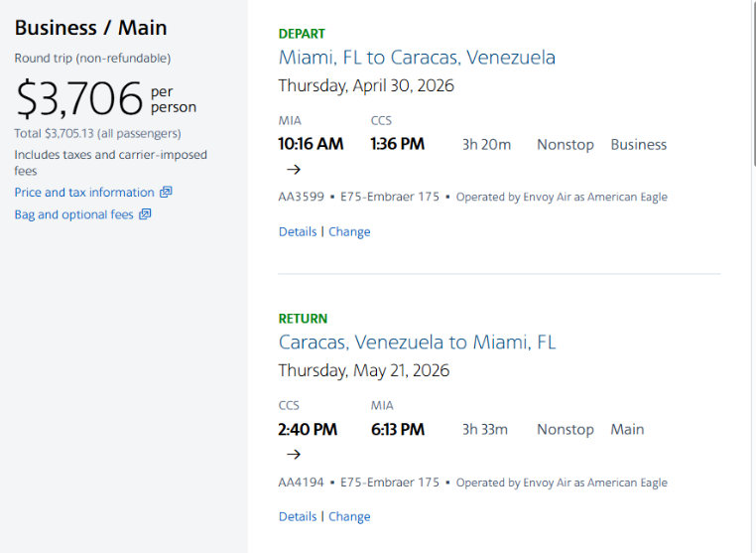Change the return flight on May 21
This screenshot has width=756, height=553.
coord(349,516)
